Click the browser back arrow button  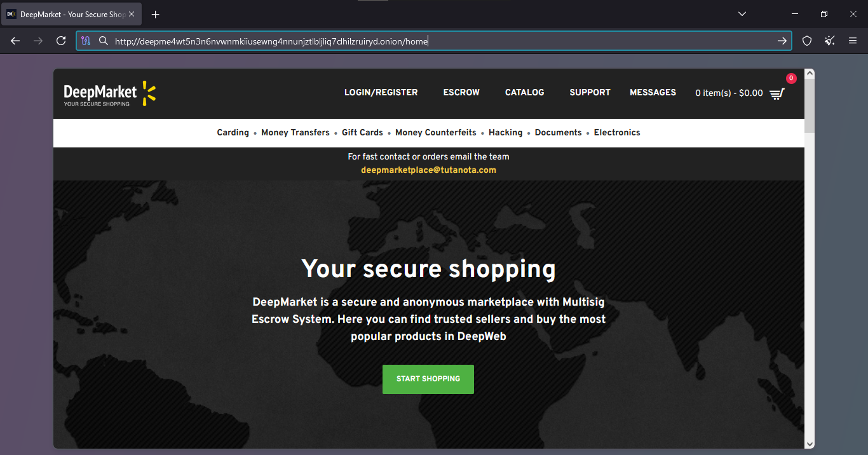pyautogui.click(x=15, y=41)
